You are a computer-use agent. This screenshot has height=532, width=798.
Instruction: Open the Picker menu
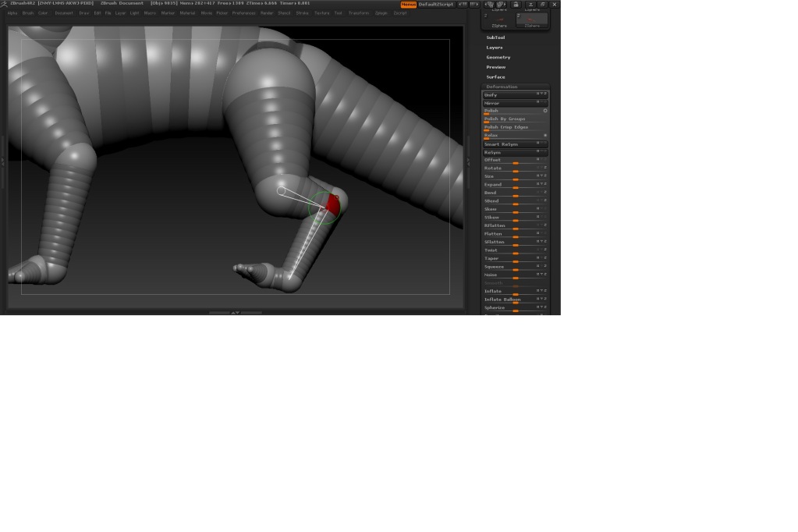tap(222, 13)
